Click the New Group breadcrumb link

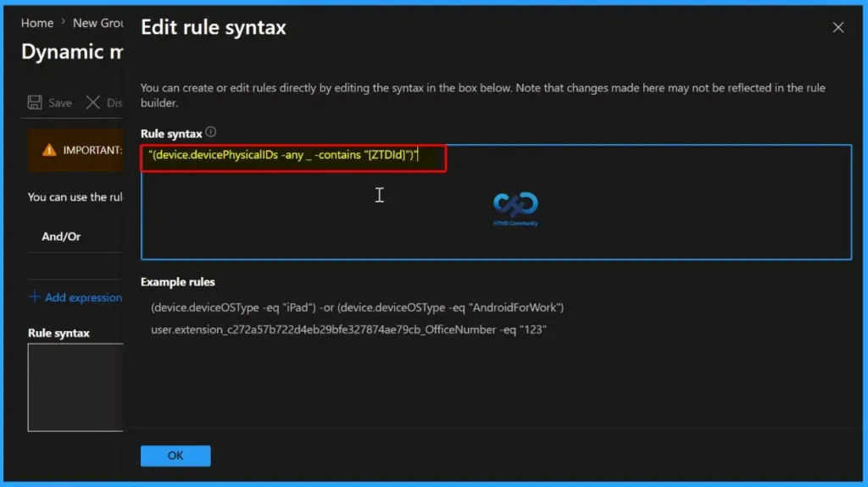point(98,23)
